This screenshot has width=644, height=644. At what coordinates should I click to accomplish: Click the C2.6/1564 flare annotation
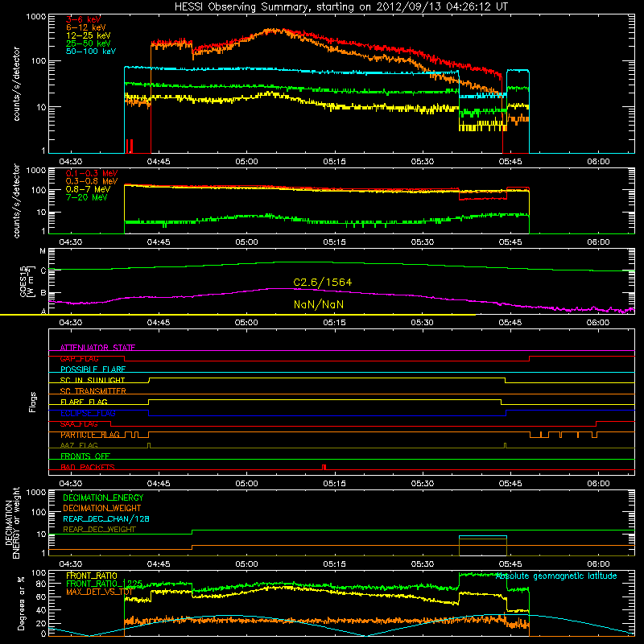tap(323, 283)
